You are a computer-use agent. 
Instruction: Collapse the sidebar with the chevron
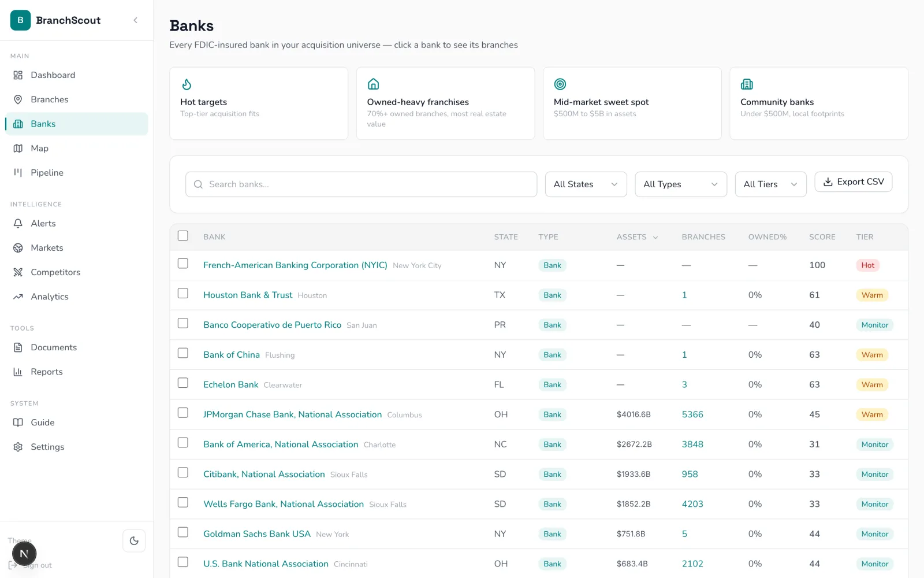click(x=136, y=20)
